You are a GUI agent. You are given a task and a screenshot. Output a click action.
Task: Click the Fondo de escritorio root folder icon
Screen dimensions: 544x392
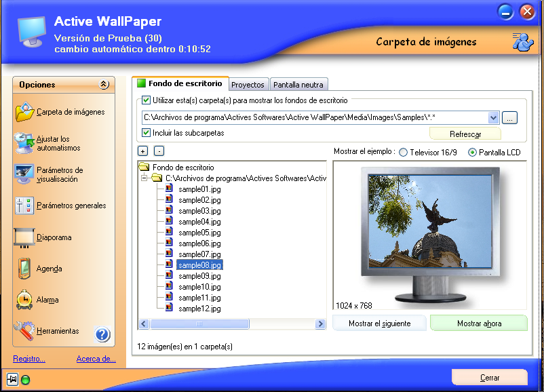pyautogui.click(x=144, y=167)
